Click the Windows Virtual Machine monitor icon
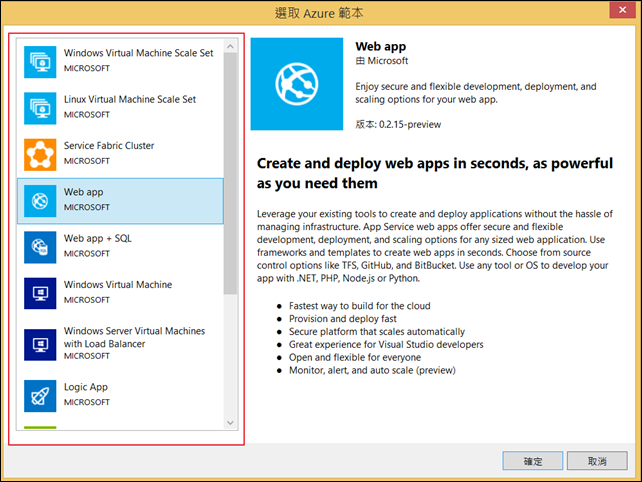The height and width of the screenshot is (482, 642). (40, 292)
